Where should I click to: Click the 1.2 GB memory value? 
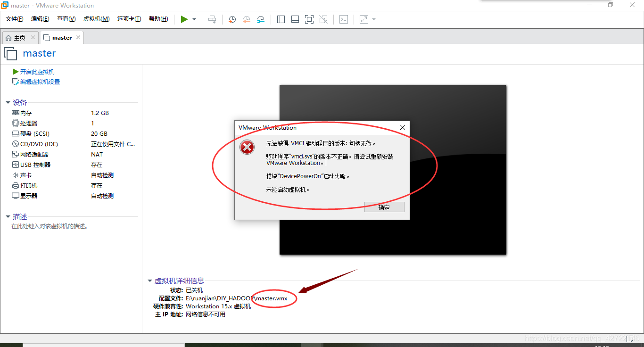(x=100, y=113)
